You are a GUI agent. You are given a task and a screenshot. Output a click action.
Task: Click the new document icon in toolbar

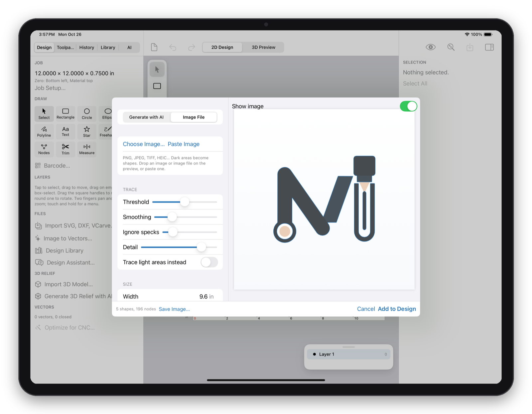[x=154, y=47]
